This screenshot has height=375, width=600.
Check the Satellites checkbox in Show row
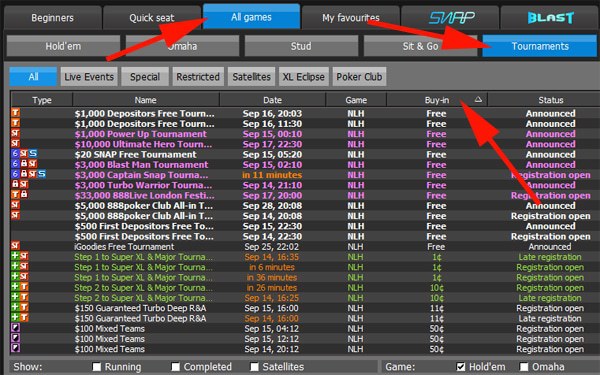[254, 367]
